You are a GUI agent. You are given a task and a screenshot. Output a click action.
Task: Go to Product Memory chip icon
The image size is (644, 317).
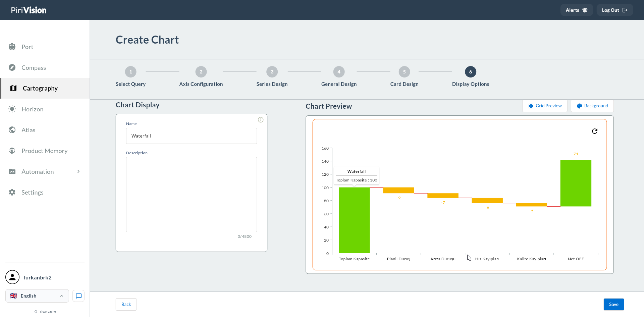(12, 151)
